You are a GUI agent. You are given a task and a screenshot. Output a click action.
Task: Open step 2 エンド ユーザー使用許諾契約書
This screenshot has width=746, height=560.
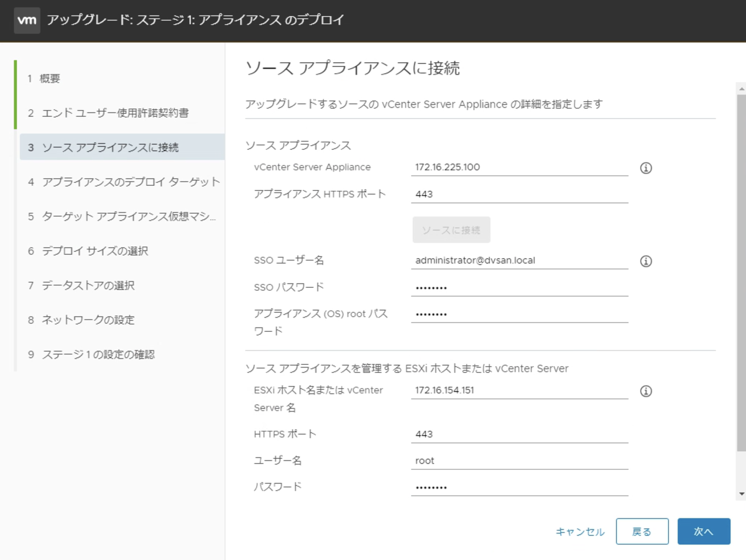coord(99,112)
